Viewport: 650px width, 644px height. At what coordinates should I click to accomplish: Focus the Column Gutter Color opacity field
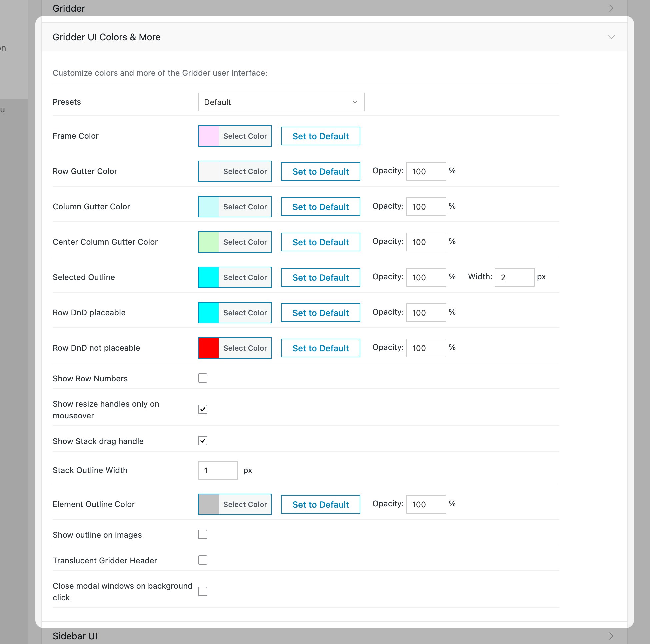click(x=426, y=207)
